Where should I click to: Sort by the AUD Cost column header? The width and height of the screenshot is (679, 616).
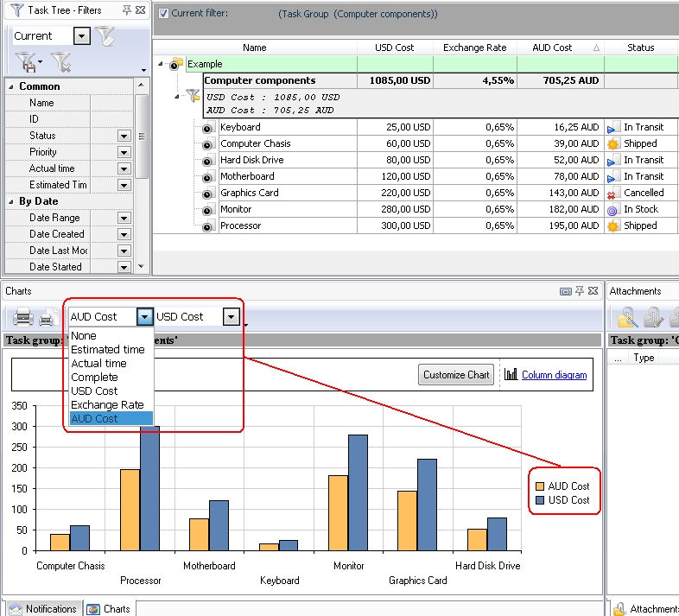(x=553, y=48)
